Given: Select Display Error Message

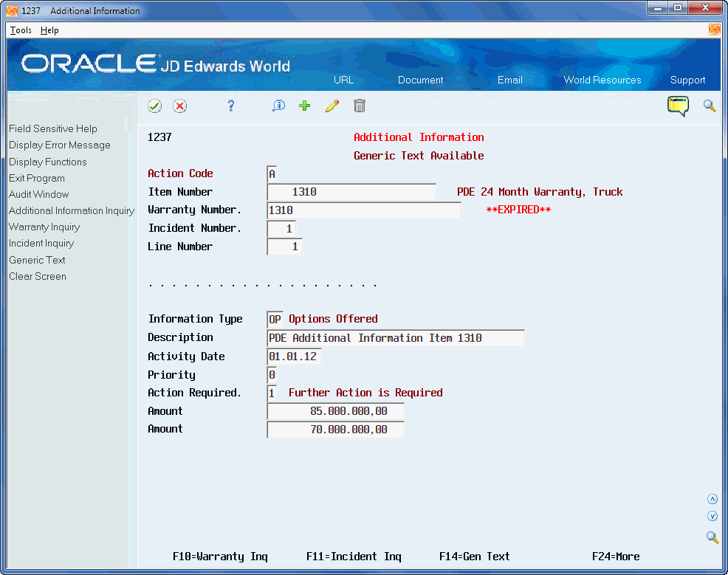Looking at the screenshot, I should click(59, 145).
